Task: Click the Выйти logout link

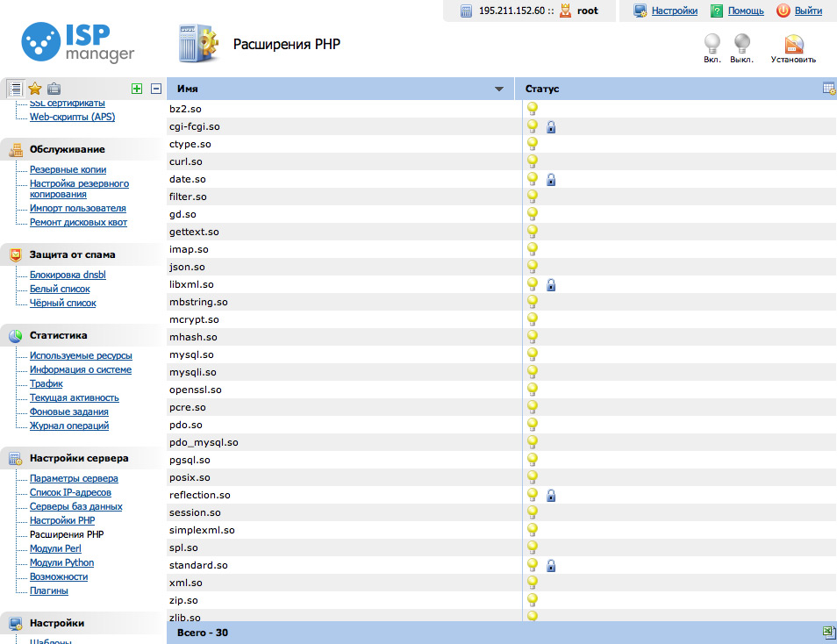Action: [808, 11]
